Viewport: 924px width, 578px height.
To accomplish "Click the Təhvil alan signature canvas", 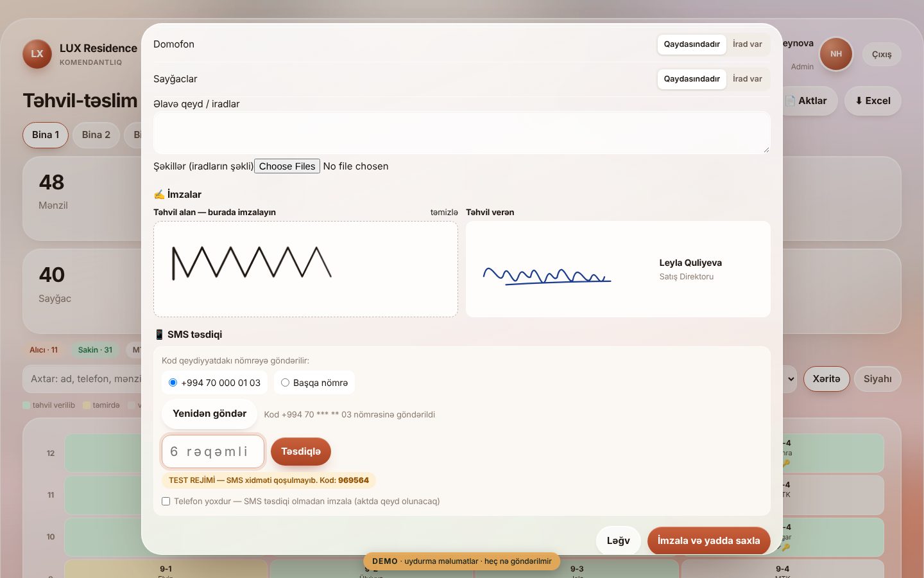I will click(x=305, y=269).
